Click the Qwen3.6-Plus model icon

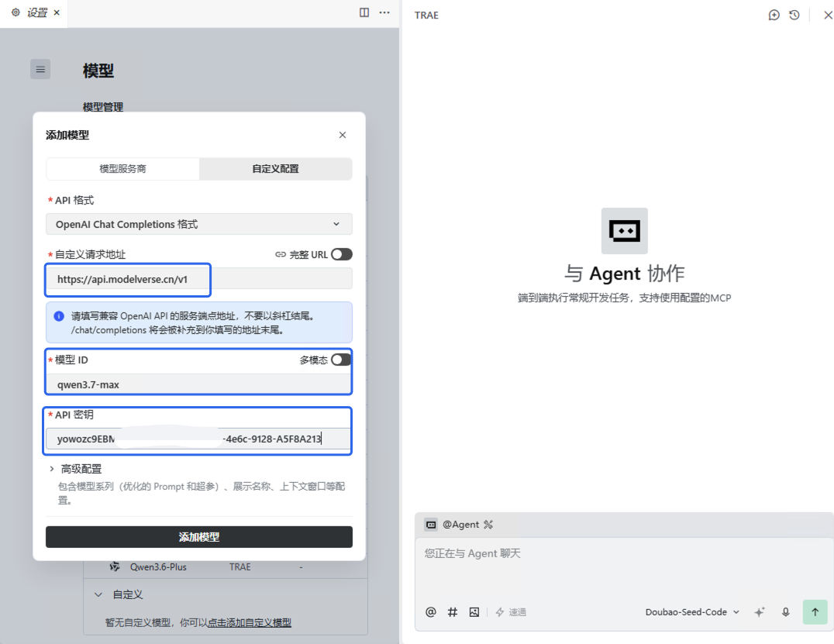pyautogui.click(x=115, y=567)
